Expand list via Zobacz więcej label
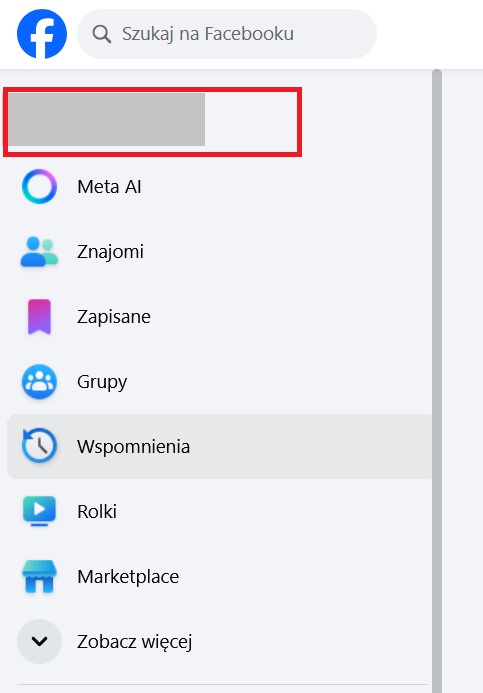The height and width of the screenshot is (693, 483). pyautogui.click(x=134, y=642)
